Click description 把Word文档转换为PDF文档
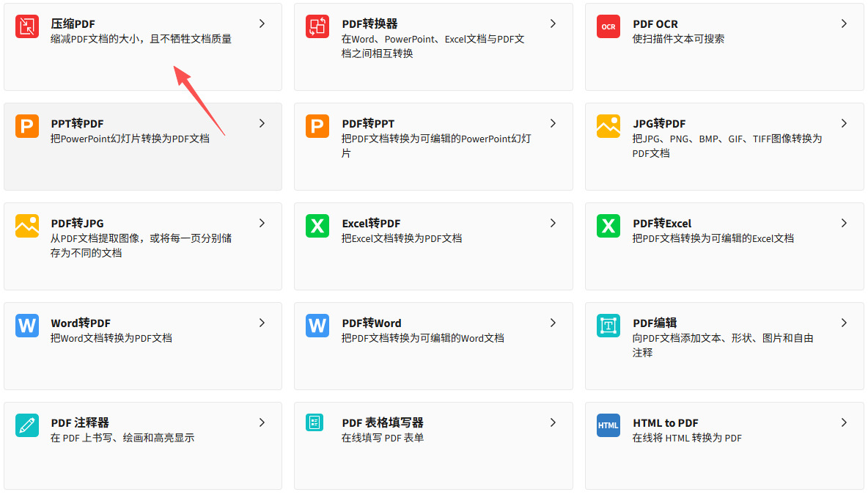 click(x=111, y=338)
